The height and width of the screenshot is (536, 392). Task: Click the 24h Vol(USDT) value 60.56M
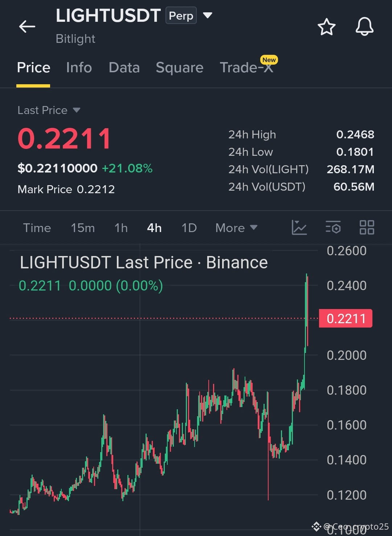354,187
